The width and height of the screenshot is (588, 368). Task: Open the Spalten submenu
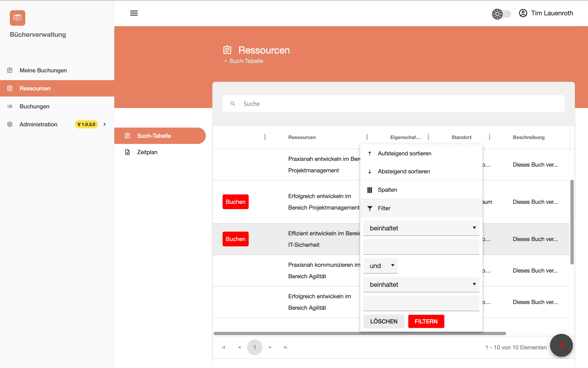(421, 190)
